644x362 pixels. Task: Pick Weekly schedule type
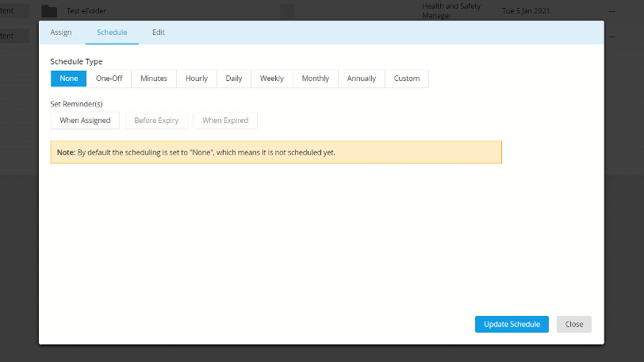pyautogui.click(x=272, y=79)
